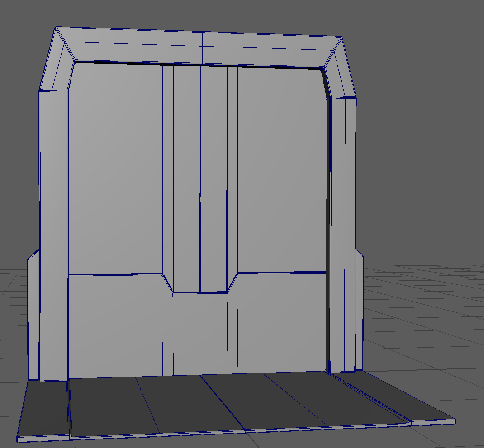Select the lower-right door panel face

click(x=281, y=323)
